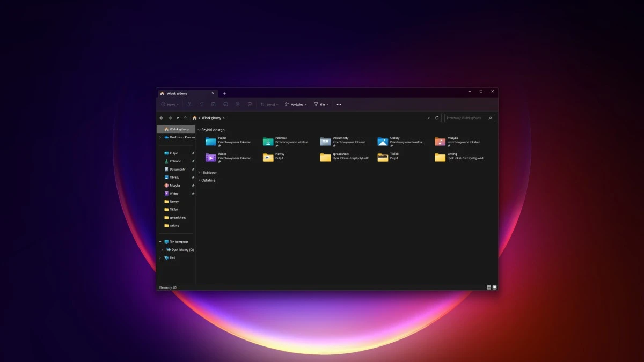Select the Widok główny tab
Screen dimensions: 644x362
pos(177,92)
